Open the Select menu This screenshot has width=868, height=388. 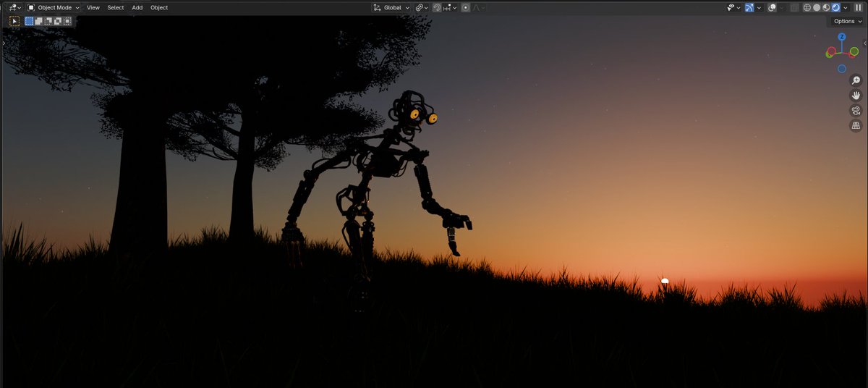click(116, 7)
